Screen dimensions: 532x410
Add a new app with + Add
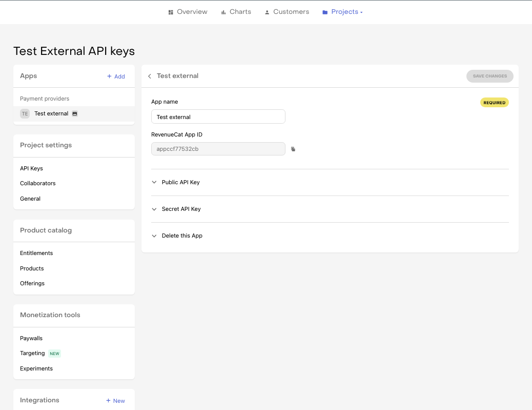(x=116, y=76)
